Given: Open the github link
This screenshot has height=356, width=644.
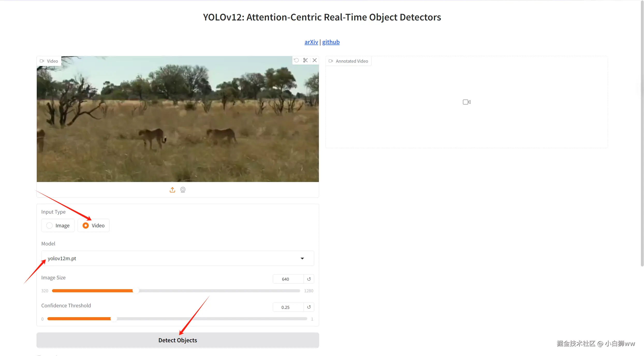Looking at the screenshot, I should pos(331,42).
